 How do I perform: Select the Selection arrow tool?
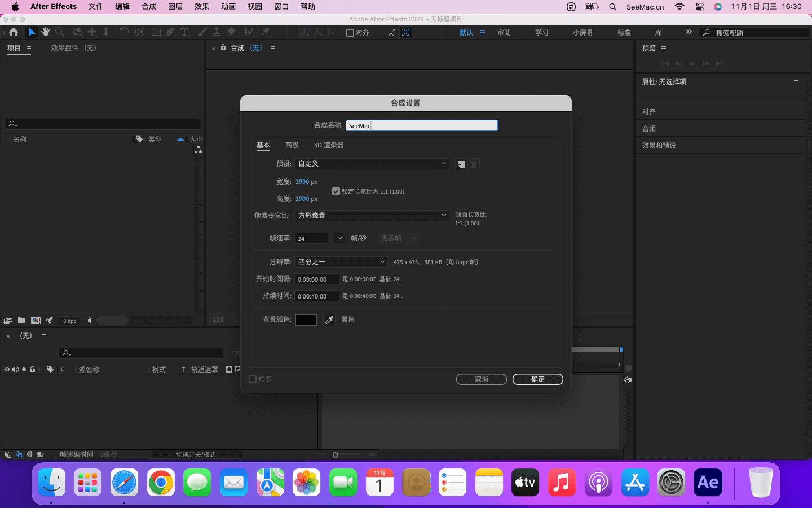32,32
